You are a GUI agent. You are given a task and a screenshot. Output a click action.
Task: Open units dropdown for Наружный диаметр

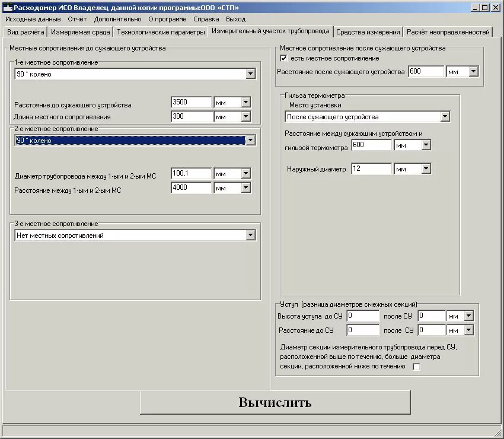[426, 168]
